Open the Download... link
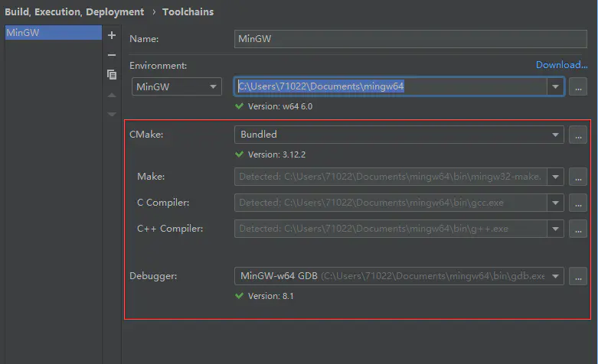Screen dimensions: 598x364 pyautogui.click(x=561, y=65)
